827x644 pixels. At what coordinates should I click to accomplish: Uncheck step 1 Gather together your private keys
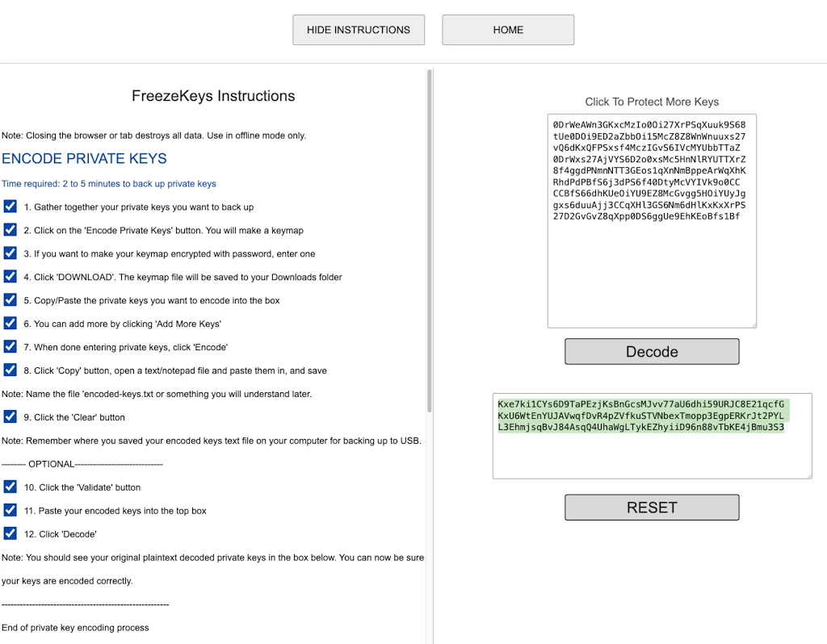point(10,207)
